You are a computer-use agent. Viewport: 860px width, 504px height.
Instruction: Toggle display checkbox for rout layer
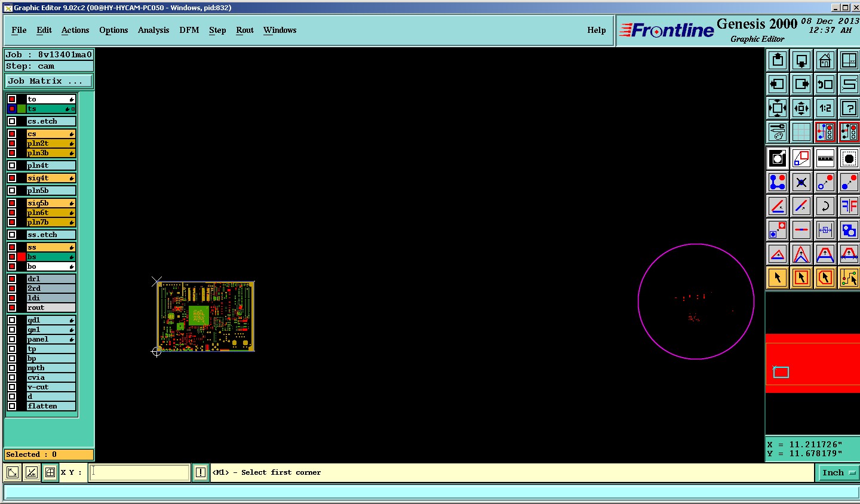pos(12,308)
